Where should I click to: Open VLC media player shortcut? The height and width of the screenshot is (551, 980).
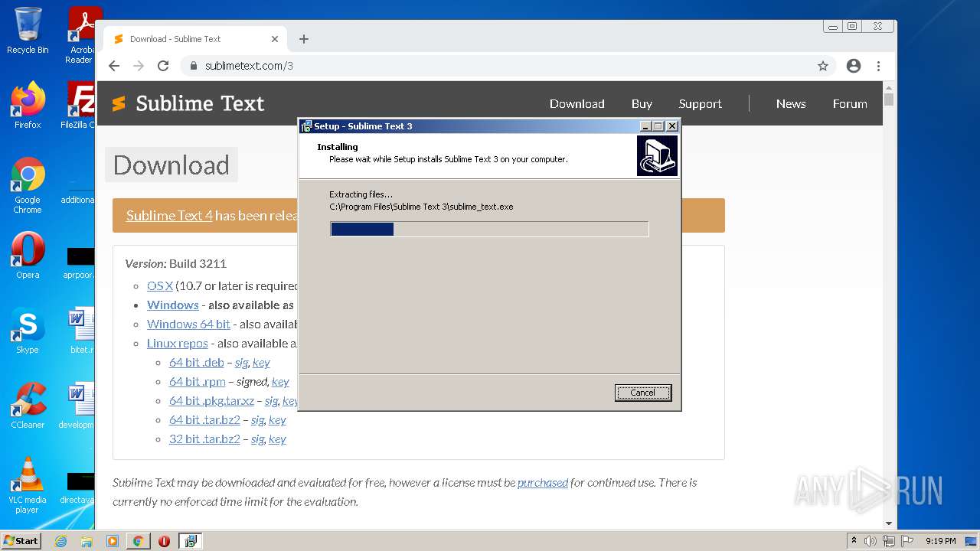click(x=28, y=485)
